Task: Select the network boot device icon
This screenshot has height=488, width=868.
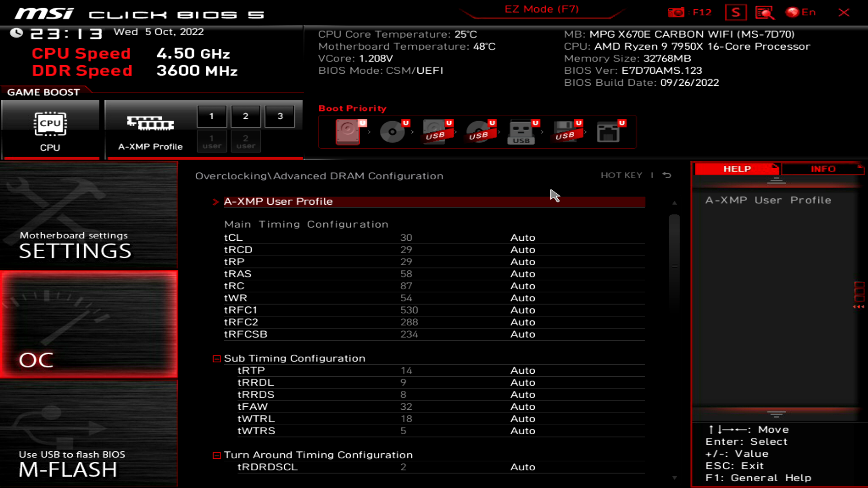Action: coord(608,131)
